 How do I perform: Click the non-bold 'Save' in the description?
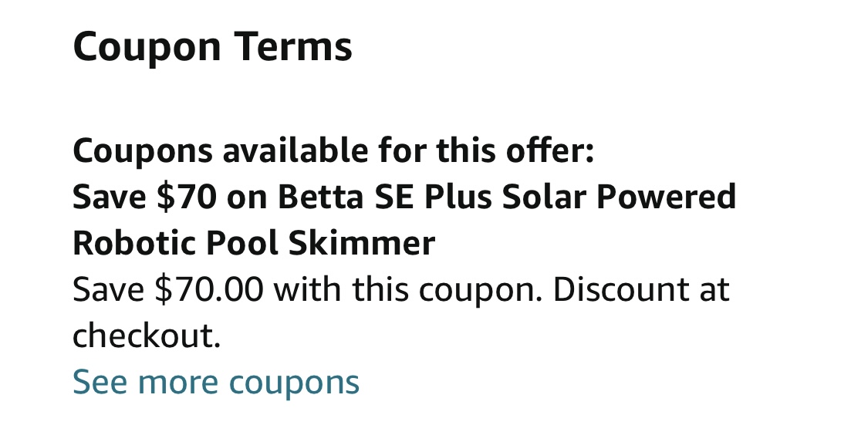pos(109,289)
